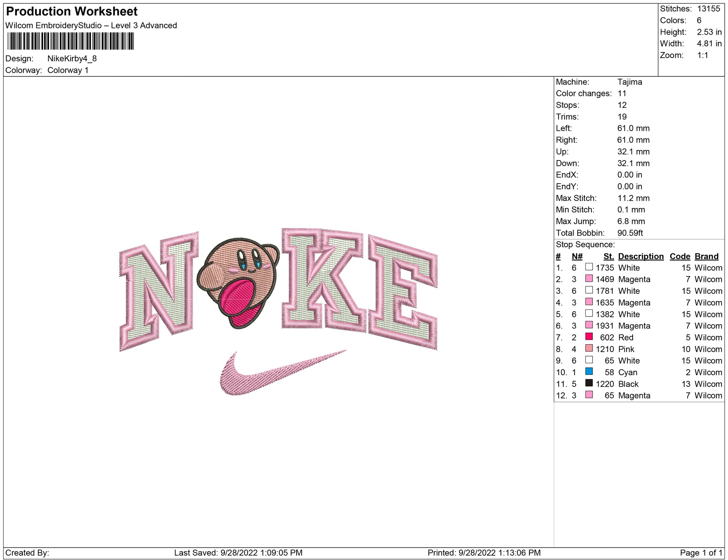Select the pink swatch in stop 8
Viewport: 728px width, 560px height.
(589, 348)
